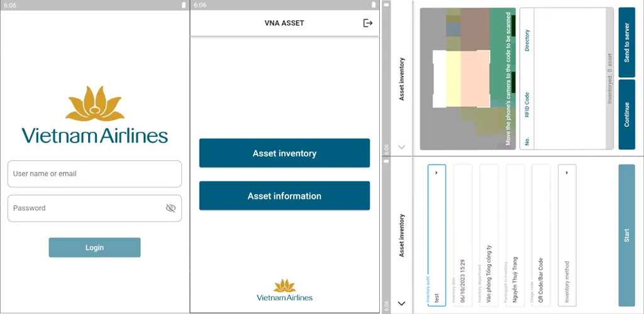Click the No. column header

point(528,142)
